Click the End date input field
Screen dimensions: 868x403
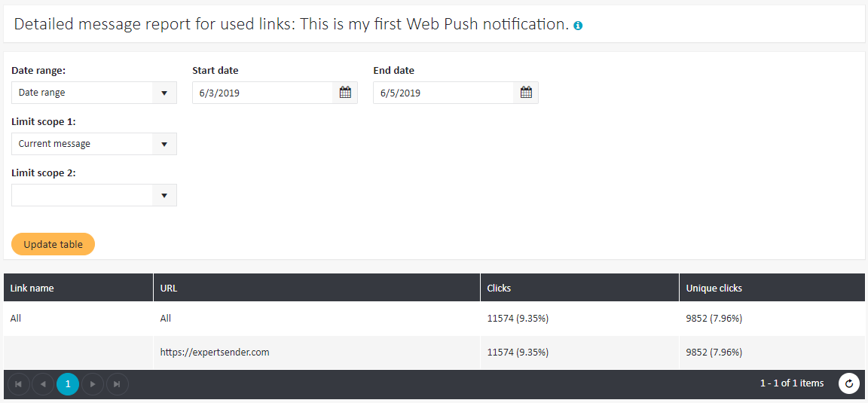coord(443,93)
